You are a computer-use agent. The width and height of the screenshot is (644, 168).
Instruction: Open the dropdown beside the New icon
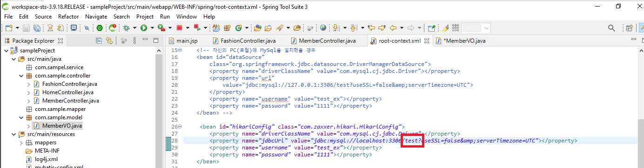click(17, 28)
